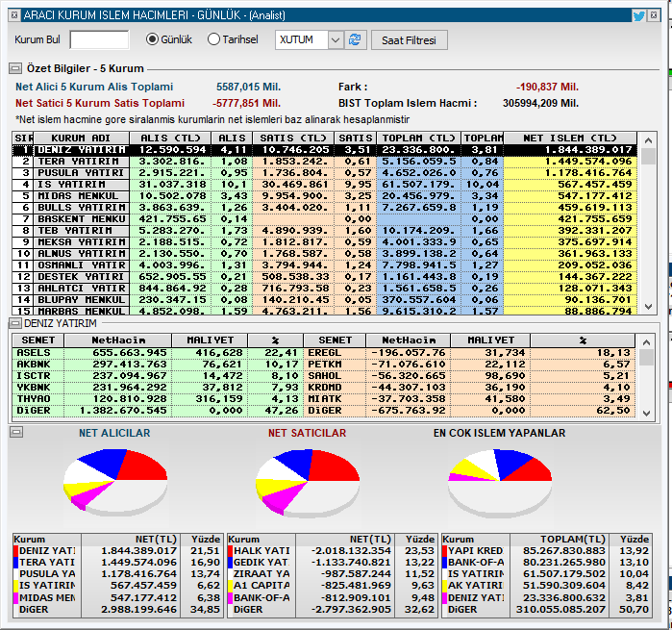Click the Saat Filtresi button
The image size is (672, 630).
click(409, 40)
